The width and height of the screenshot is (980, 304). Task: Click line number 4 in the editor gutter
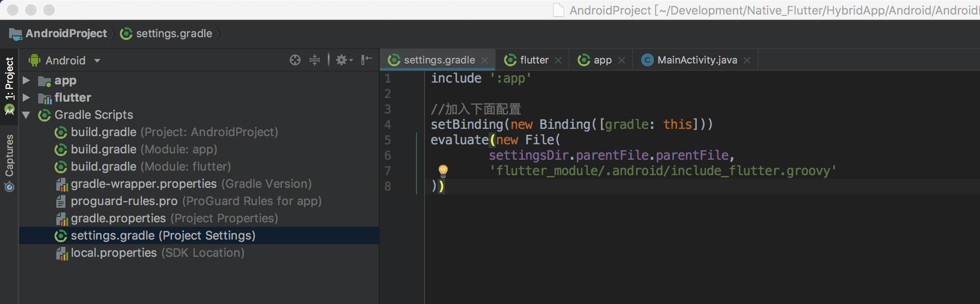pos(387,125)
